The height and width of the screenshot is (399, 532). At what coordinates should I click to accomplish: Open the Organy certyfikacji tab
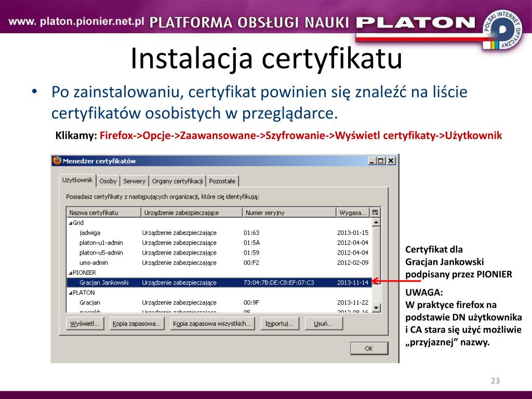coord(177,181)
